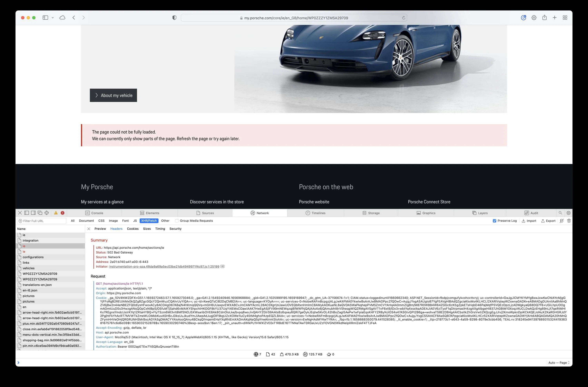Screen dimensions: 588x387
Task: Close the request detail pane X
Action: [x=89, y=229]
